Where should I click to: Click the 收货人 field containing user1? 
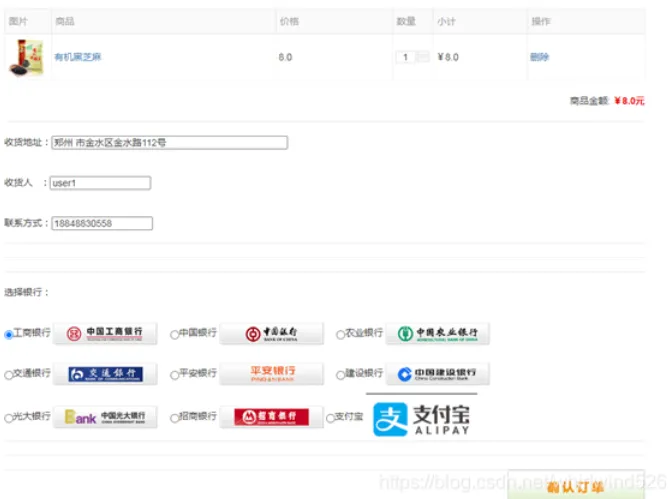coord(100,183)
